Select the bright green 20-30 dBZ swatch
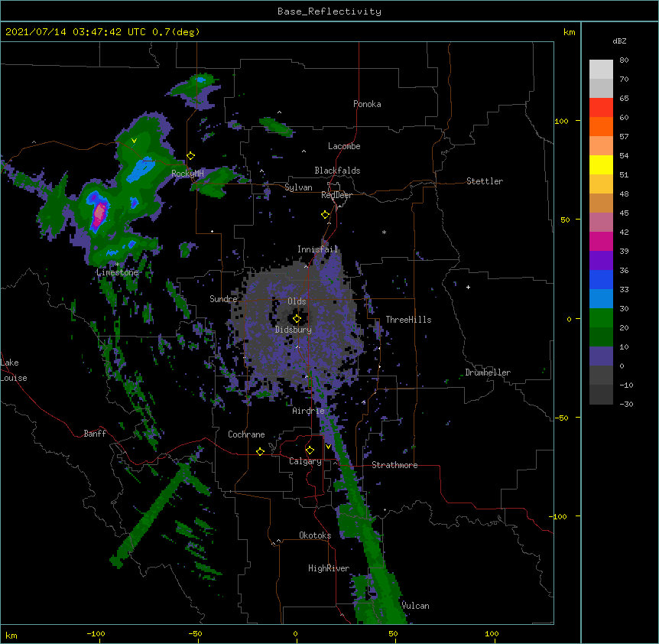Screen dimensions: 659x644 coord(601,318)
